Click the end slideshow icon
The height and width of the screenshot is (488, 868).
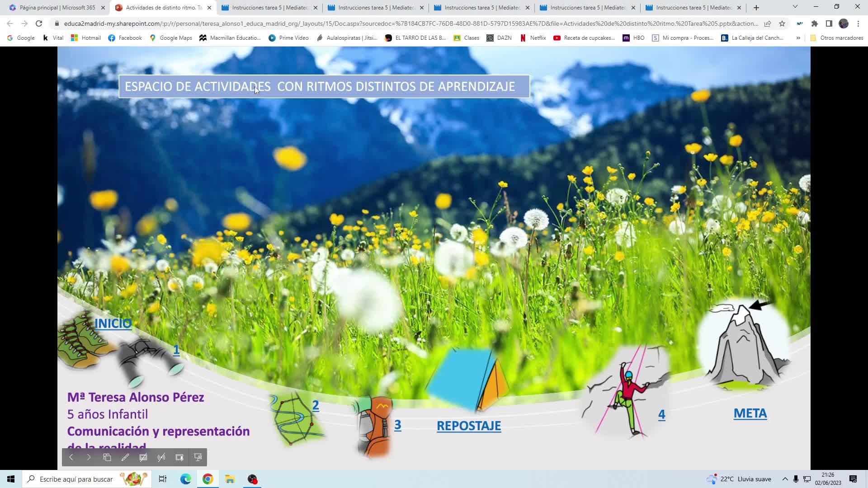tap(198, 457)
